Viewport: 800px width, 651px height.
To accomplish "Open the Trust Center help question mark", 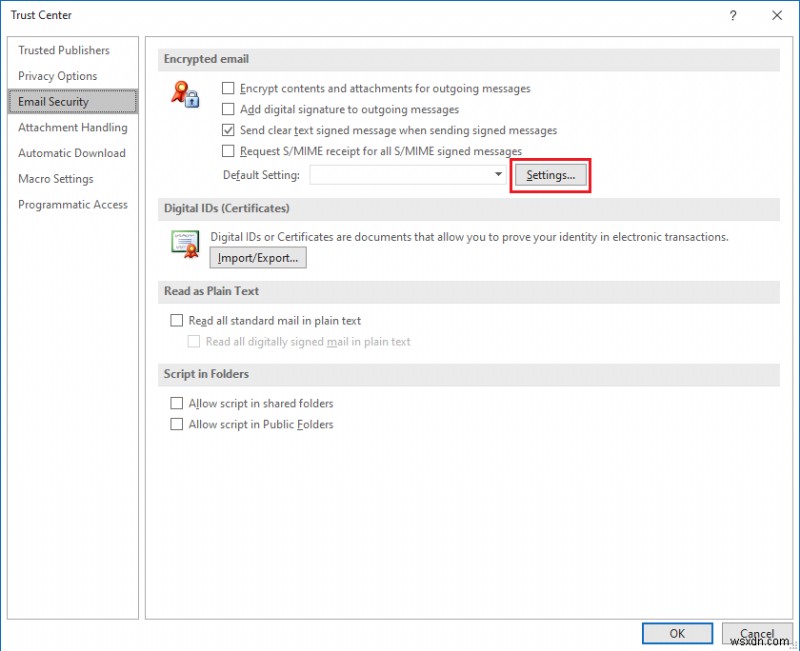I will point(733,15).
